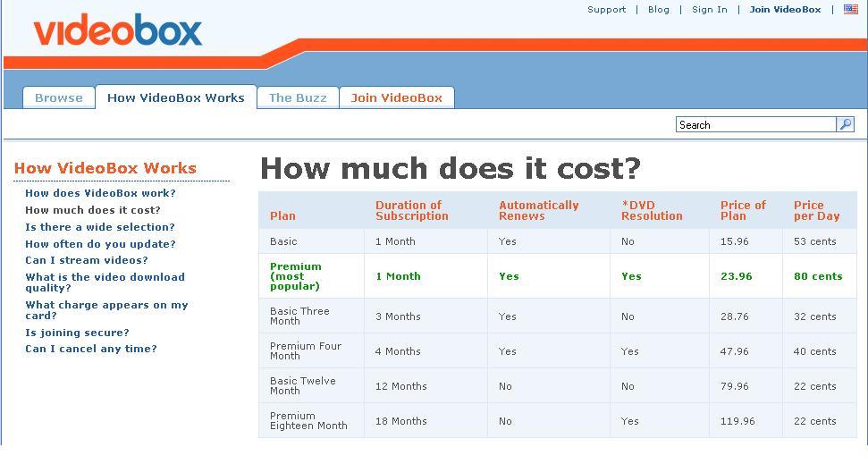
Task: Open 'How often do you update?' link
Action: click(x=100, y=244)
